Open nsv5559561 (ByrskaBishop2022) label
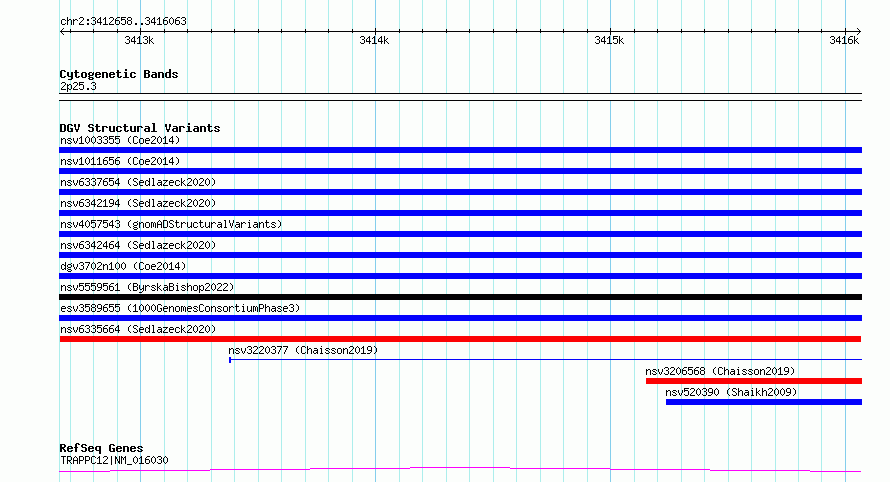This screenshot has width=890, height=482. click(x=147, y=287)
